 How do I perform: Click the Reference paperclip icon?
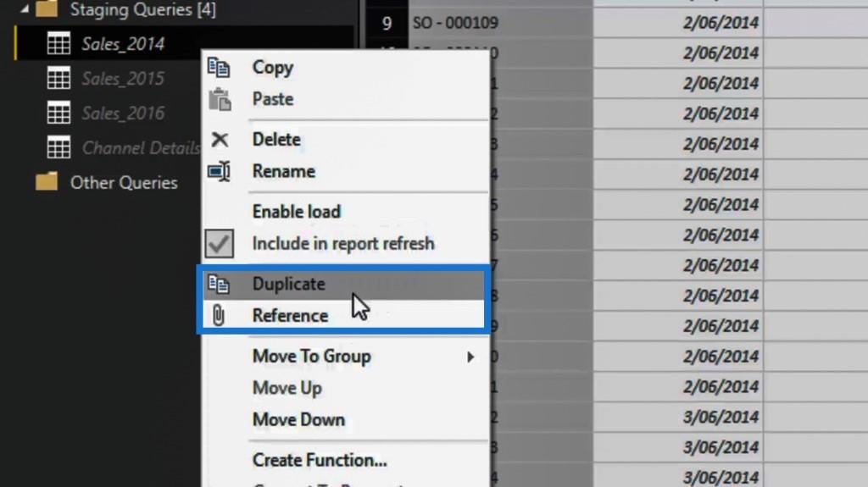pos(219,315)
